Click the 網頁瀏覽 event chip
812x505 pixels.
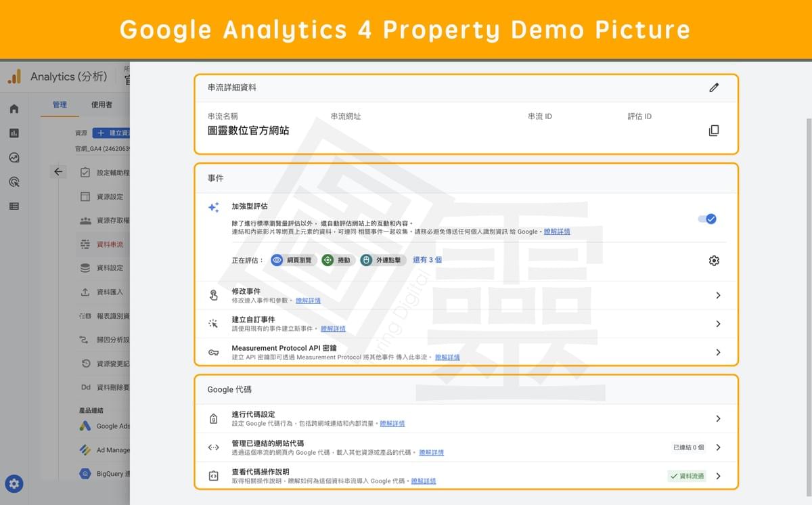point(293,260)
